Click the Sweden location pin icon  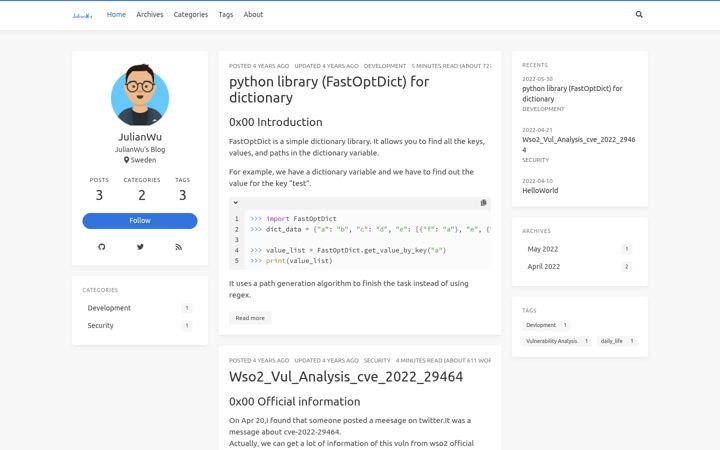click(x=126, y=160)
